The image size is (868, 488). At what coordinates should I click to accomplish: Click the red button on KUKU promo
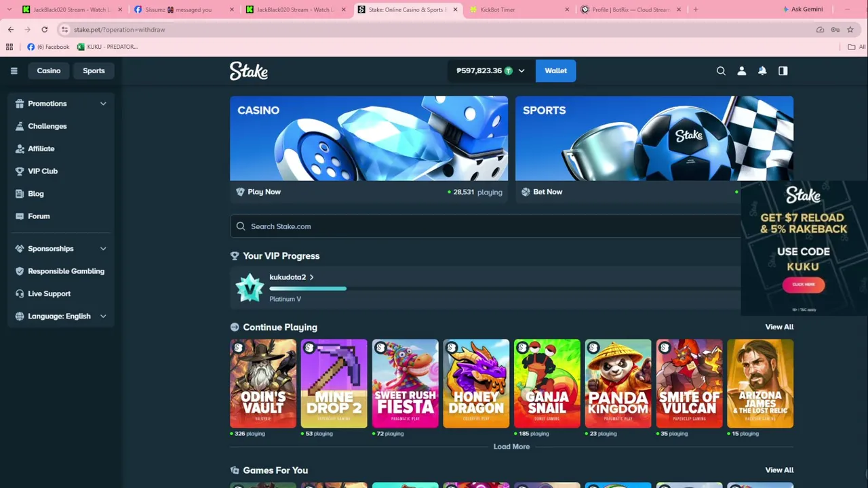coord(804,285)
